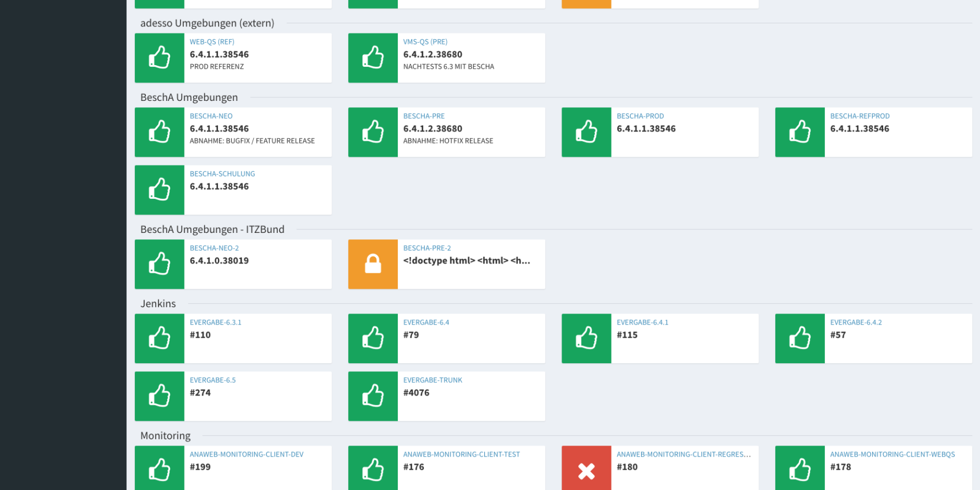980x490 pixels.
Task: Open the EVERGABE-6.4.1 Jenkins job link
Action: tap(643, 323)
